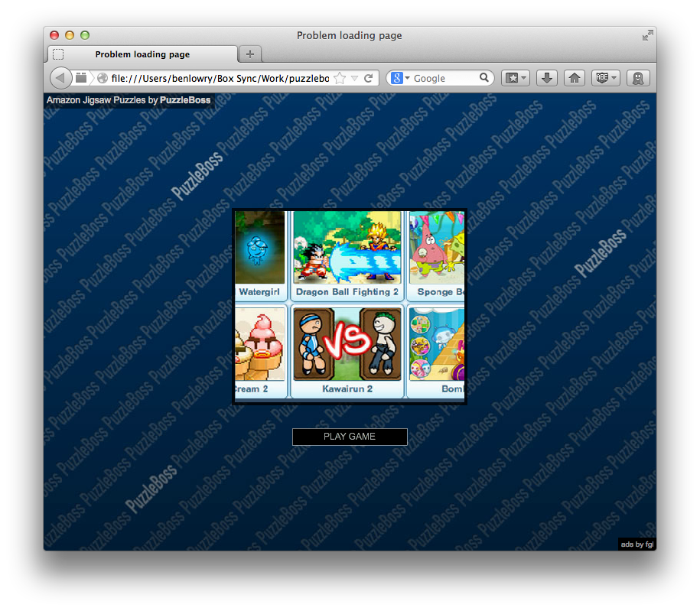Viewport: 700px width, 611px height.
Task: Open the ABC spell-check toolbar dropdown
Action: (605, 78)
